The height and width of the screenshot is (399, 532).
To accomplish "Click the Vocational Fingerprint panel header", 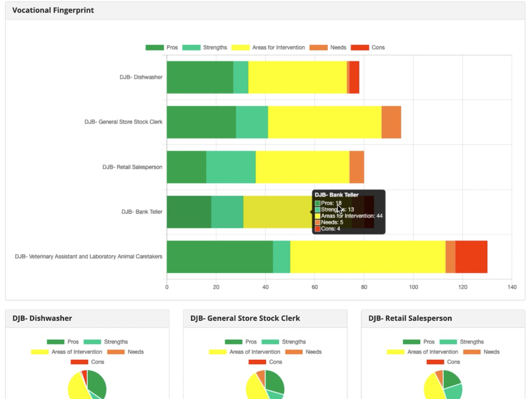I will [53, 10].
